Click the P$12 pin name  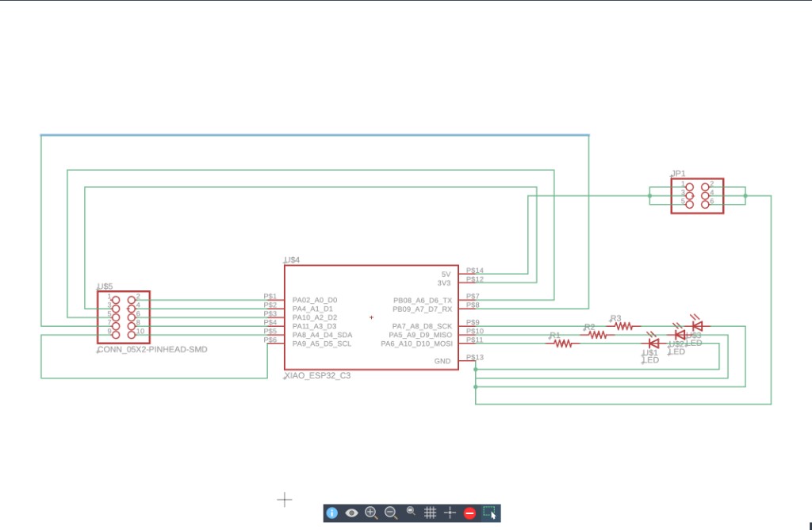[475, 279]
